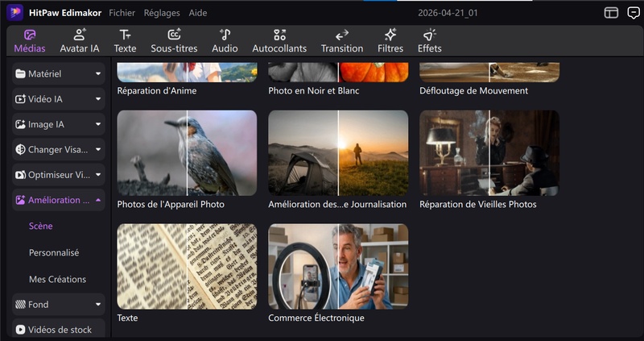Viewport: 644px width, 341px height.
Task: Click the layout panel icon at top right
Action: pos(611,13)
